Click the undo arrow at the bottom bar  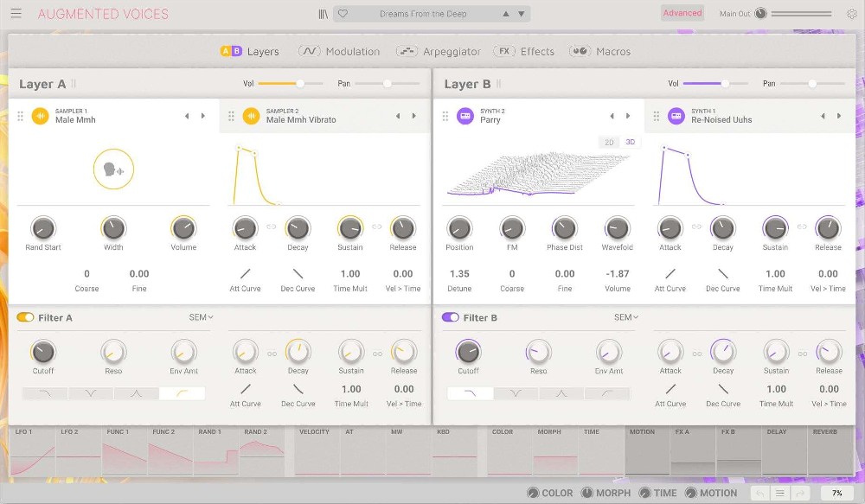click(760, 493)
